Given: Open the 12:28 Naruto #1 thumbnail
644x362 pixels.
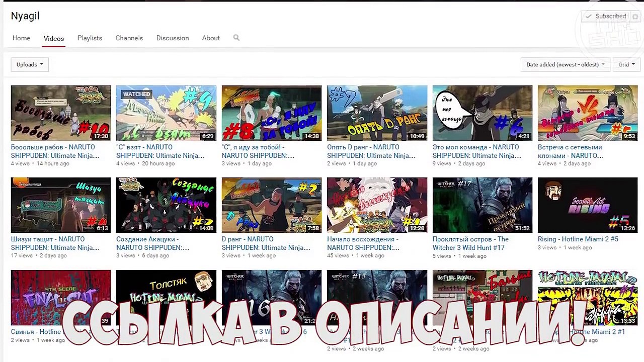Looking at the screenshot, I should point(377,205).
